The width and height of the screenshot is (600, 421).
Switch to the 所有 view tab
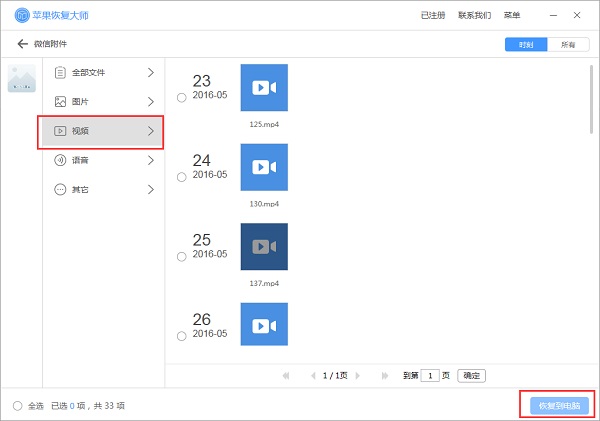coord(568,44)
